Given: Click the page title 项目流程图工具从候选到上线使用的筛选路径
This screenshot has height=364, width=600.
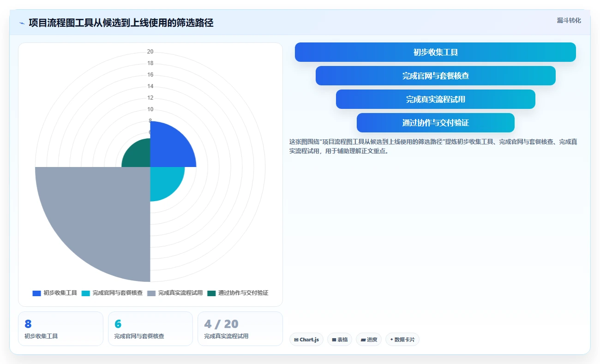Looking at the screenshot, I should tap(121, 23).
